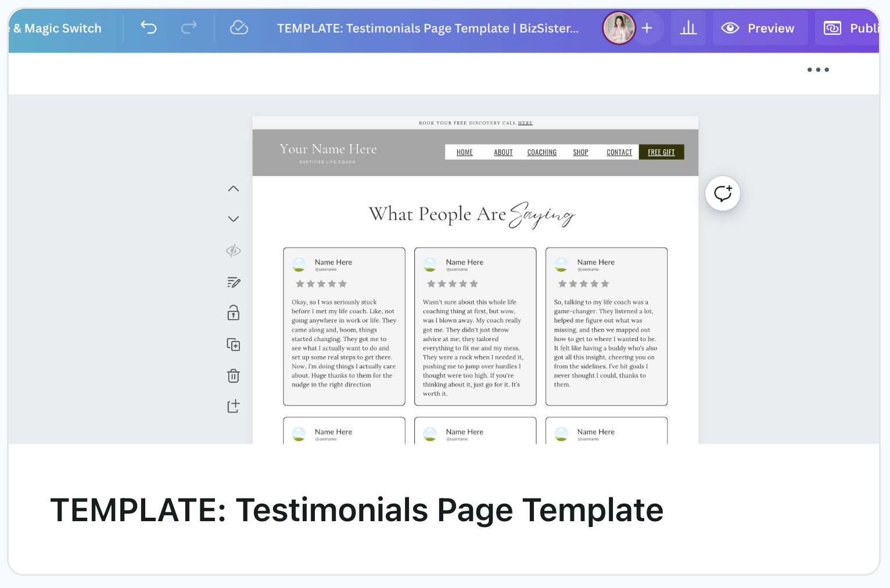Duplicate page using copy icon
Viewport: 890px width, 588px height.
234,345
